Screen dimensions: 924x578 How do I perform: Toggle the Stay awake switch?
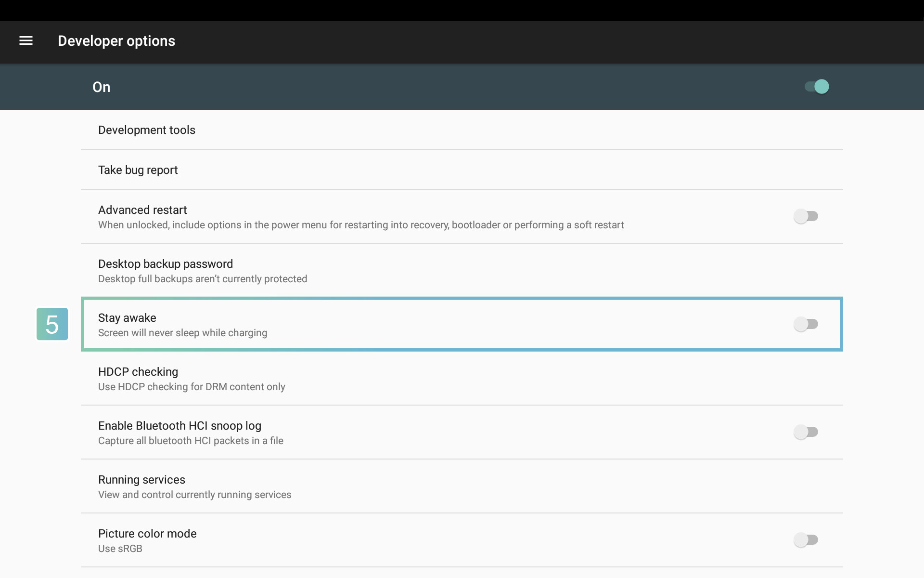pyautogui.click(x=806, y=324)
